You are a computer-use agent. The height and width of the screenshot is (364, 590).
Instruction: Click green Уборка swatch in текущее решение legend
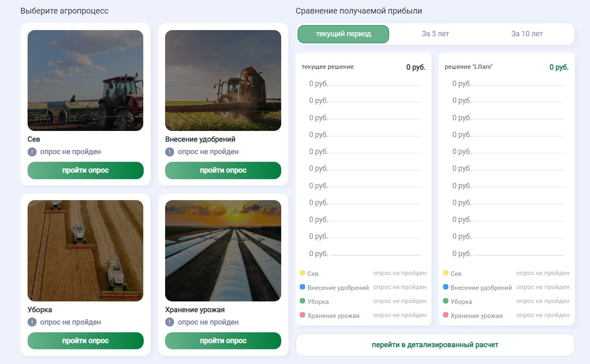click(302, 301)
